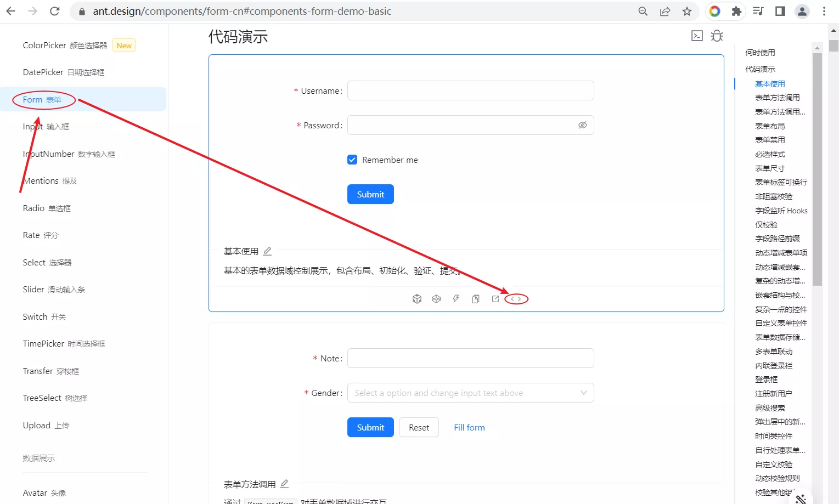This screenshot has width=839, height=504.
Task: Click the page vertical scrollbar thumb
Action: [x=834, y=45]
